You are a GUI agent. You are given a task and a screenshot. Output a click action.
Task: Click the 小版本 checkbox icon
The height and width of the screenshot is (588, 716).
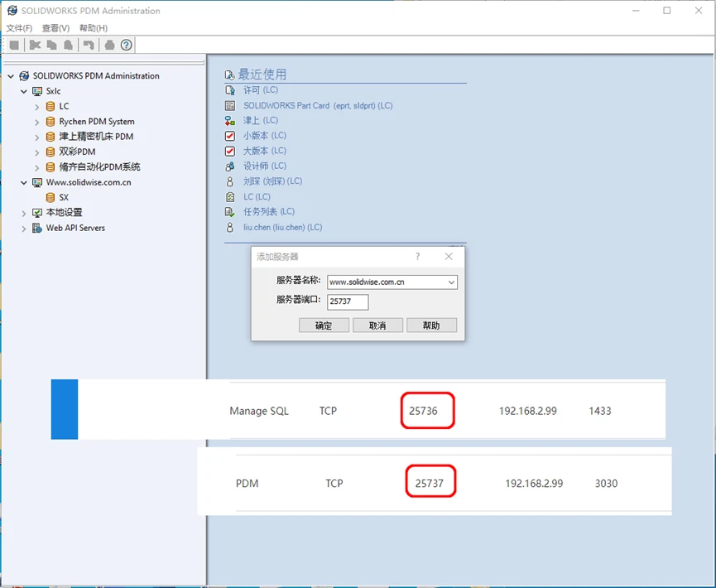point(230,136)
